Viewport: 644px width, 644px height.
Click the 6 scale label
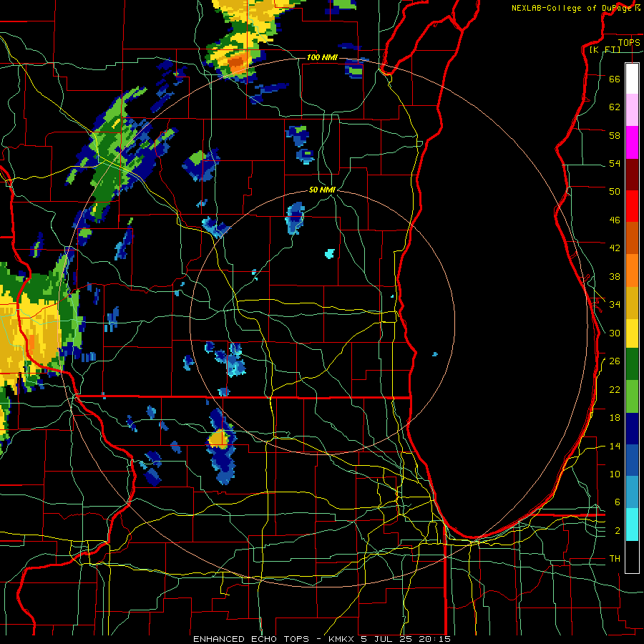[618, 502]
